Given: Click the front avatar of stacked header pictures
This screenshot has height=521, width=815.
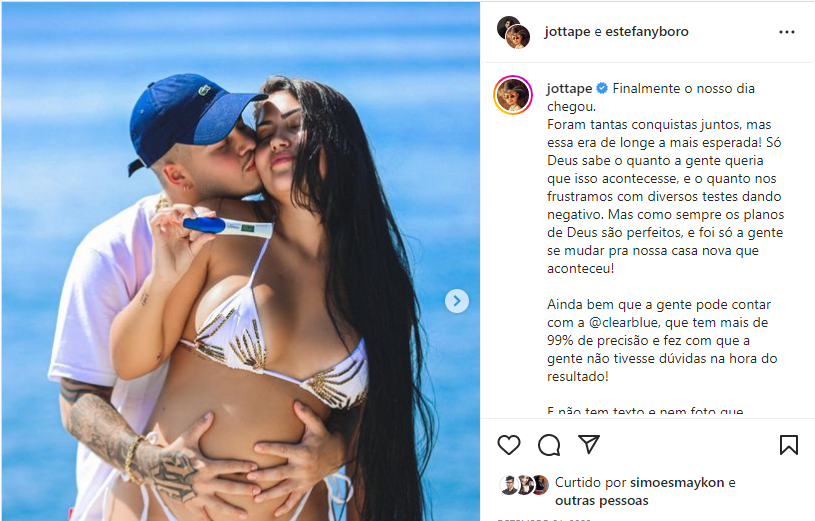Looking at the screenshot, I should (518, 37).
